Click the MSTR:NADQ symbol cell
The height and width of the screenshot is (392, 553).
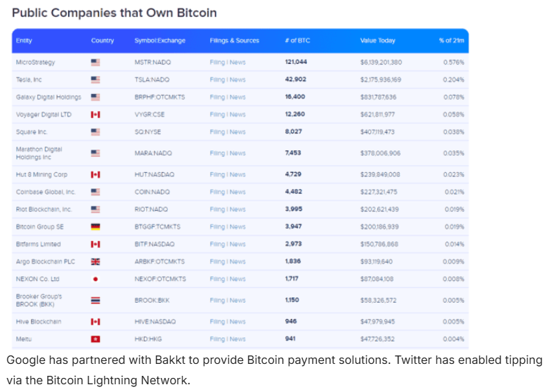pos(152,63)
